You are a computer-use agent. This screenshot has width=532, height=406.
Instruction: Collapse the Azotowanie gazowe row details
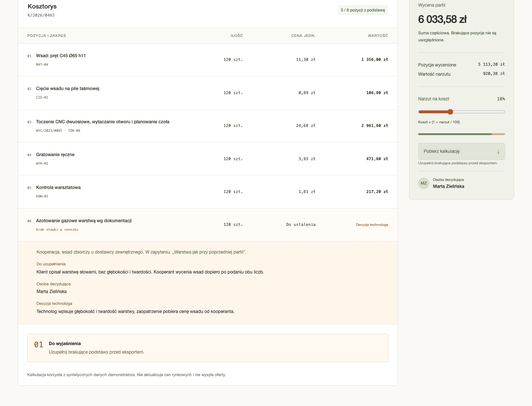pos(208,225)
